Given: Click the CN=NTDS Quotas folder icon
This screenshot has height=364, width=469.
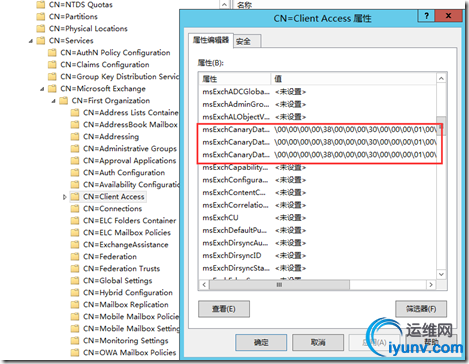Looking at the screenshot, I should point(41,5).
